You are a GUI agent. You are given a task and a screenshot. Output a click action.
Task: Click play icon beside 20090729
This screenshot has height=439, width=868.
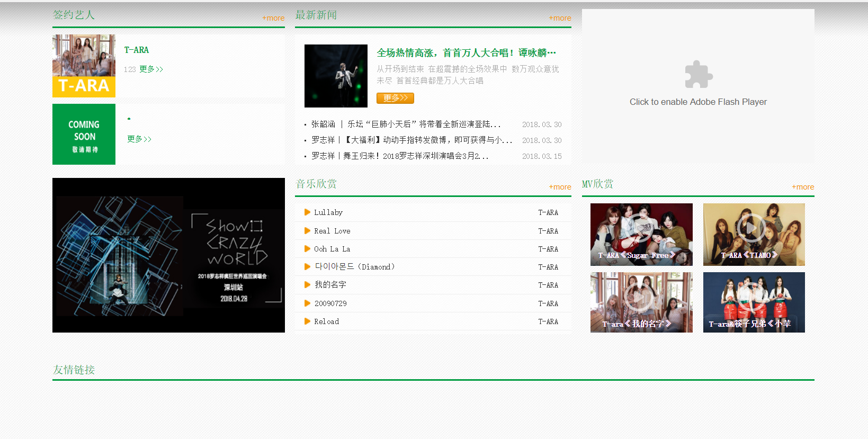coord(307,303)
